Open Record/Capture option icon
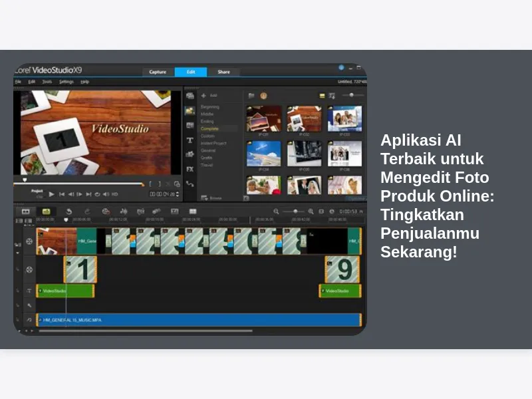 pos(106,211)
